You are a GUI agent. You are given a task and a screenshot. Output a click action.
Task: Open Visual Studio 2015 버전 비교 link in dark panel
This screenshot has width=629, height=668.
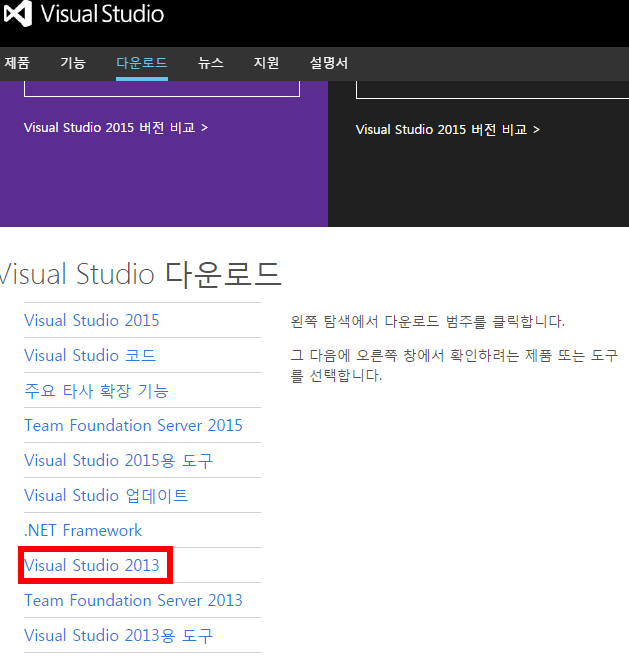pos(448,130)
